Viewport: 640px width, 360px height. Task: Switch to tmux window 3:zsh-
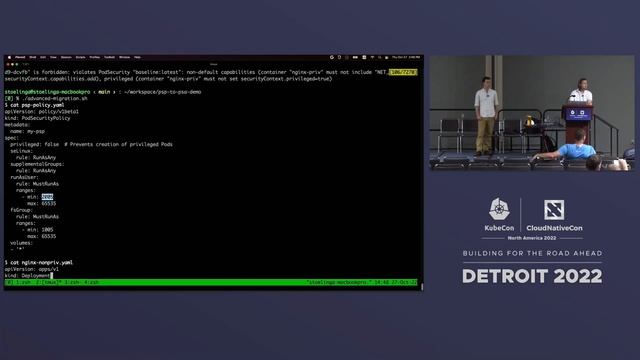tap(72, 282)
